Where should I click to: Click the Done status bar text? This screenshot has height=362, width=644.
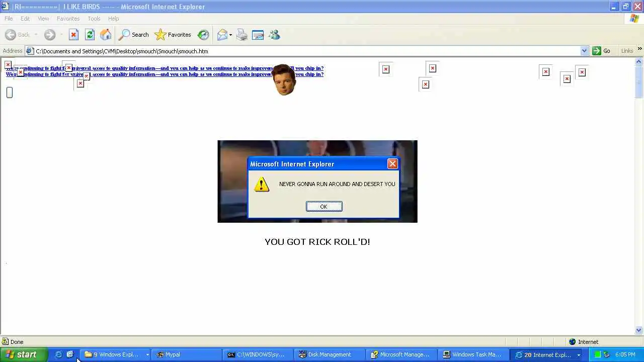coord(17,342)
